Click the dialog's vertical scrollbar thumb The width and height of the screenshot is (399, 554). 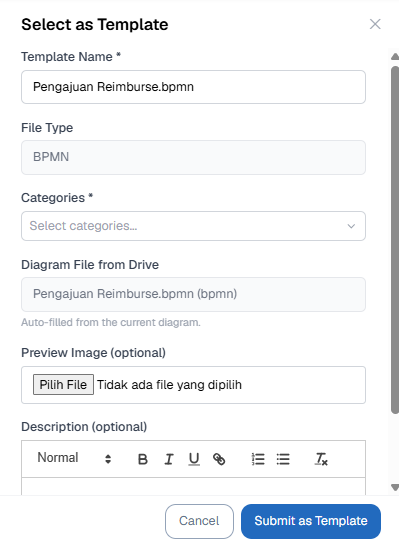(395, 240)
